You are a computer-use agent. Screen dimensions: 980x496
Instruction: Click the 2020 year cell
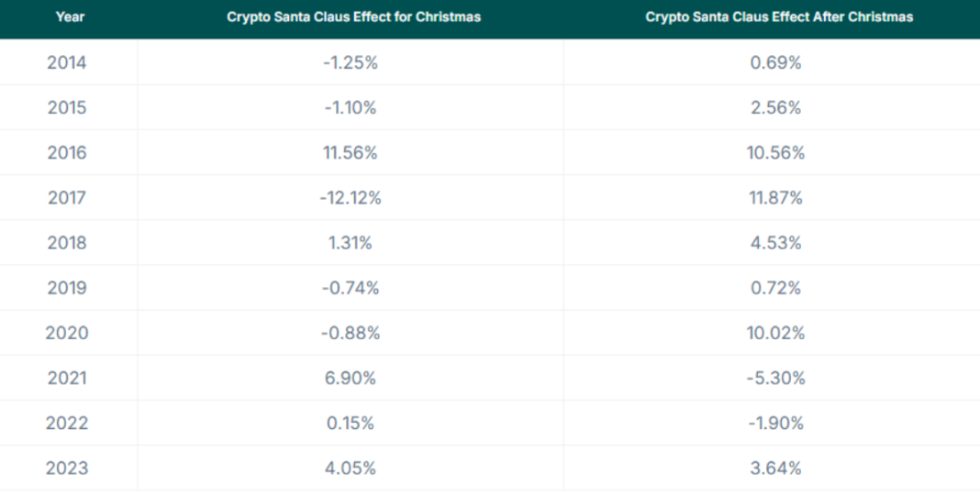click(x=67, y=333)
